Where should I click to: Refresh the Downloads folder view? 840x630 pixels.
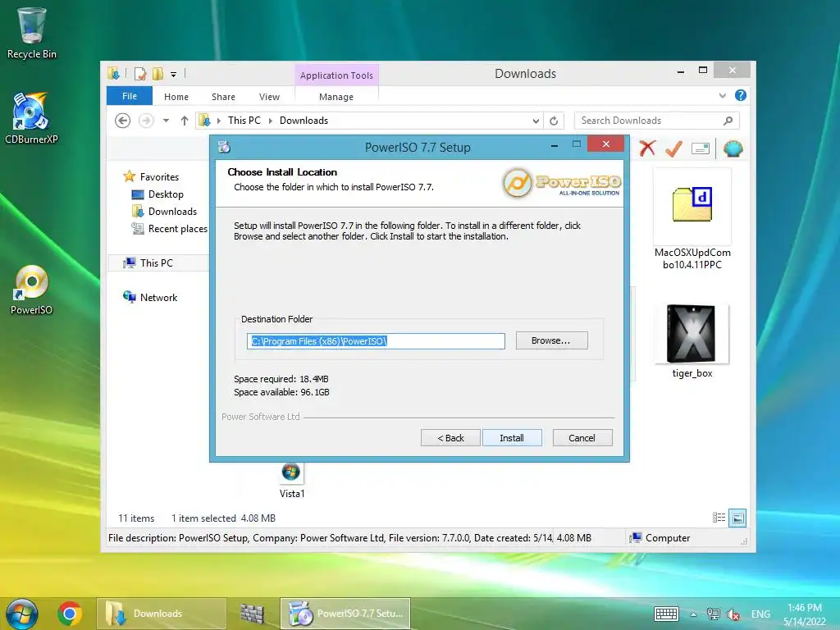pyautogui.click(x=554, y=121)
